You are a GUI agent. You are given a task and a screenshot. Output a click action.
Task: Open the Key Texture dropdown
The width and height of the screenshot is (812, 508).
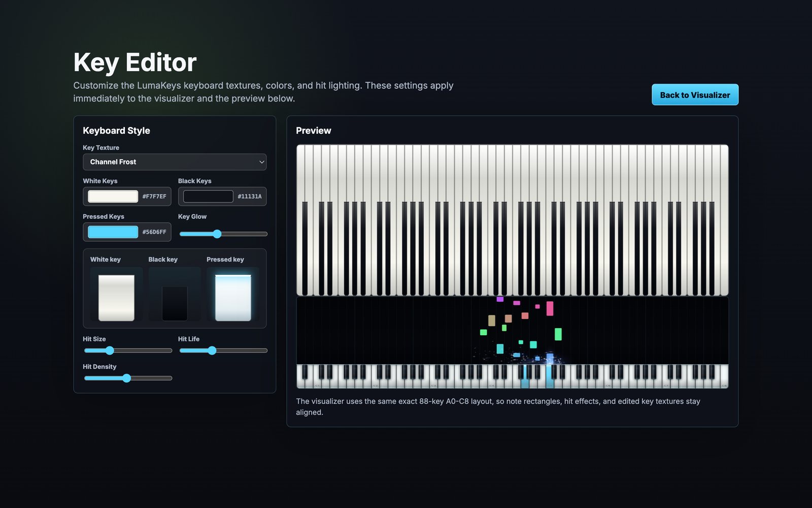(175, 162)
